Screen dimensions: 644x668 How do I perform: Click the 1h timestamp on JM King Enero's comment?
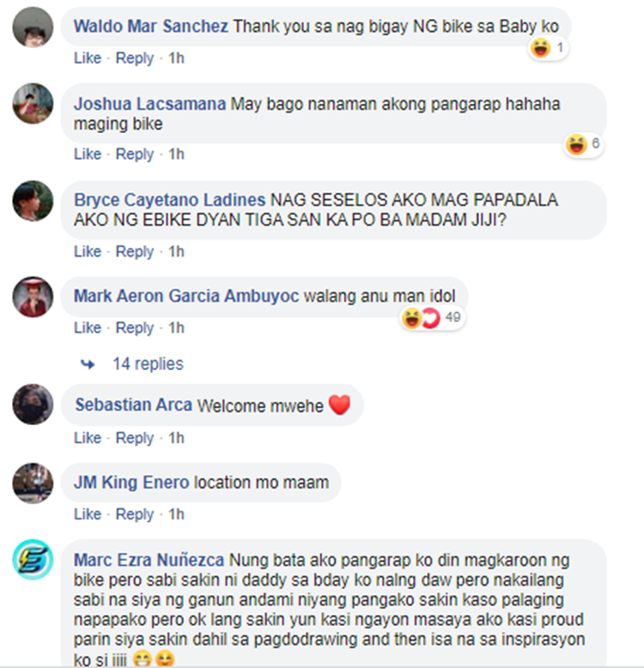coord(176,514)
